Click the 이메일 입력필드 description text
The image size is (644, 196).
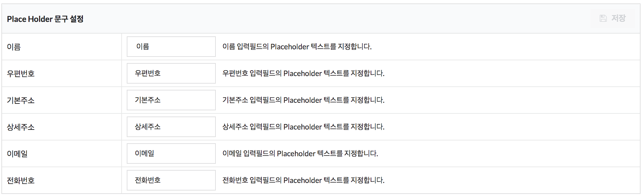pos(300,154)
